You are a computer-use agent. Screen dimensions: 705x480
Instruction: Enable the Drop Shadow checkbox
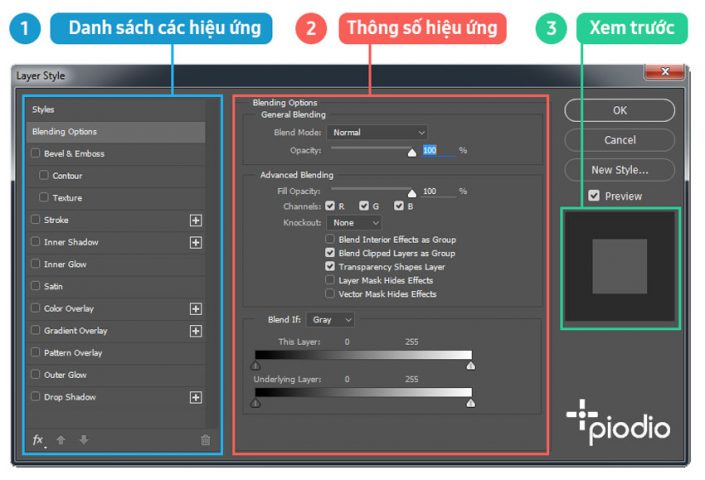[36, 396]
